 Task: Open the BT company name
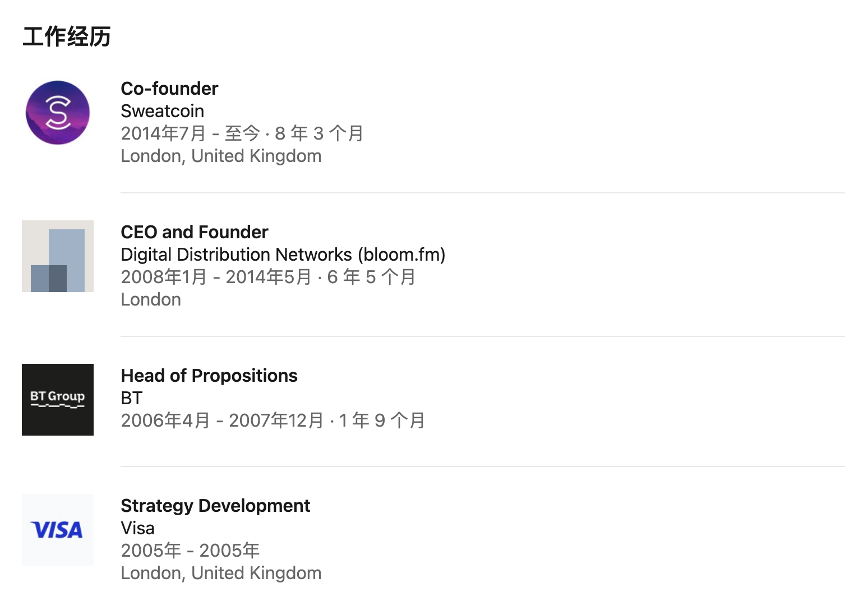132,398
